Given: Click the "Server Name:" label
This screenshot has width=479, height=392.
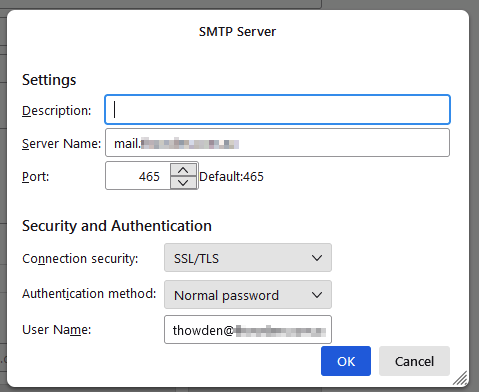Looking at the screenshot, I should [x=61, y=143].
